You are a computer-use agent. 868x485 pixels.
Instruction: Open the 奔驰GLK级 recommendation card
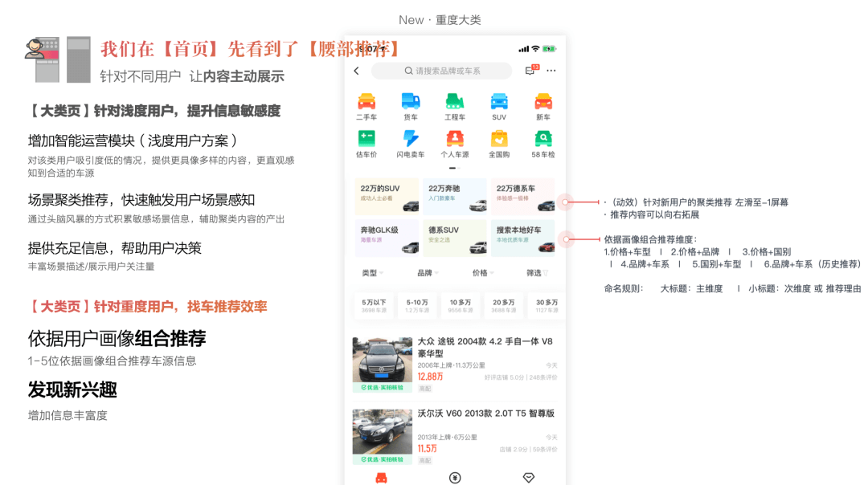click(387, 238)
